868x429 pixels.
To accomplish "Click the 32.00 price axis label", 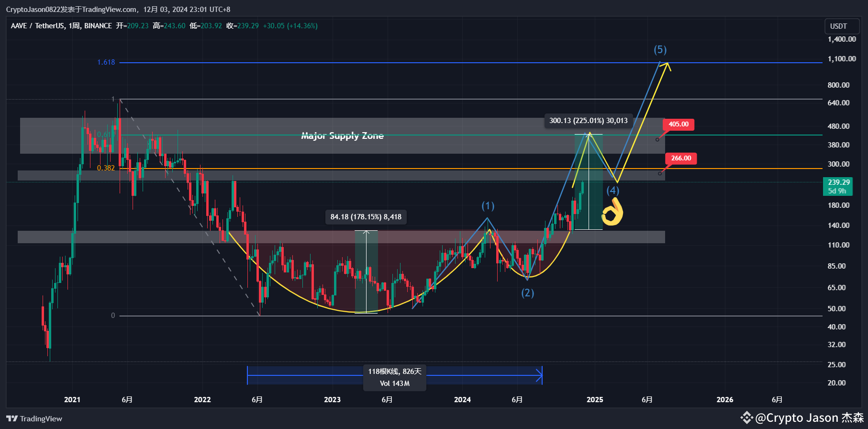I will click(x=837, y=345).
